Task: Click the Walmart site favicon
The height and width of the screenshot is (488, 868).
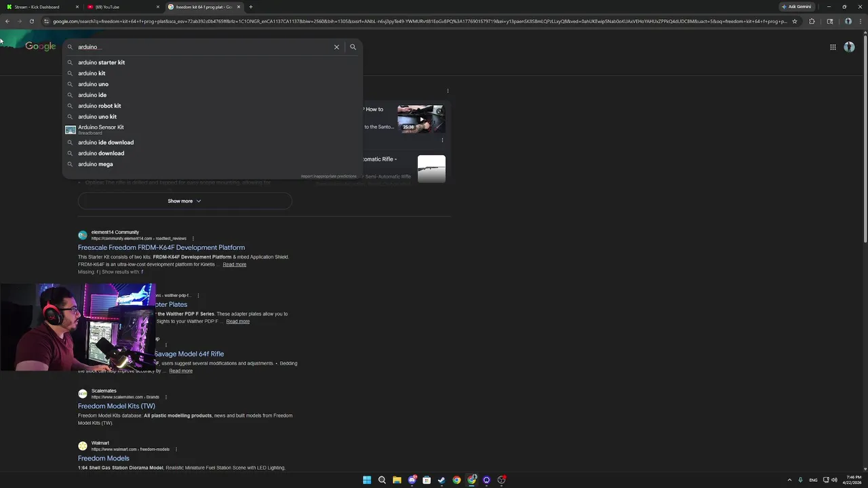Action: tap(83, 446)
